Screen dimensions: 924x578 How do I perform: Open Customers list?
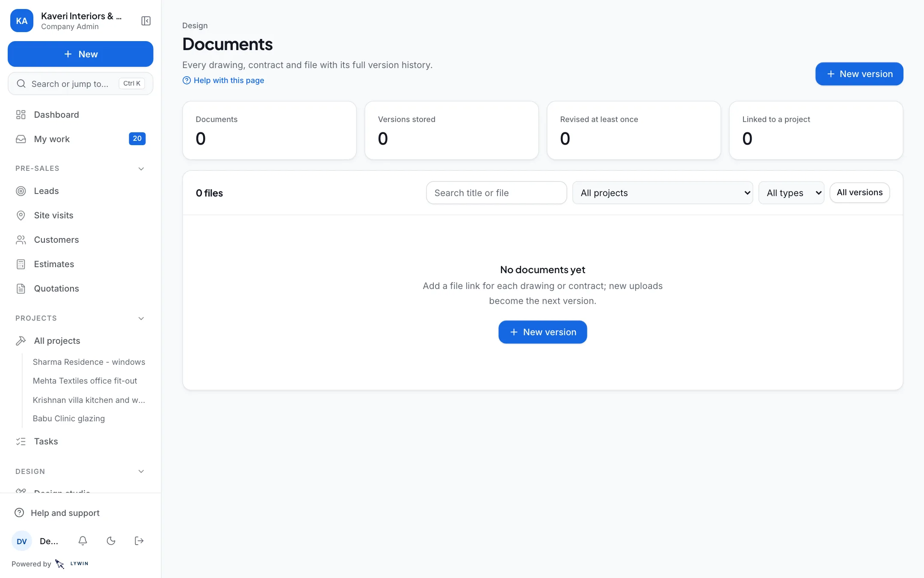click(x=80, y=240)
